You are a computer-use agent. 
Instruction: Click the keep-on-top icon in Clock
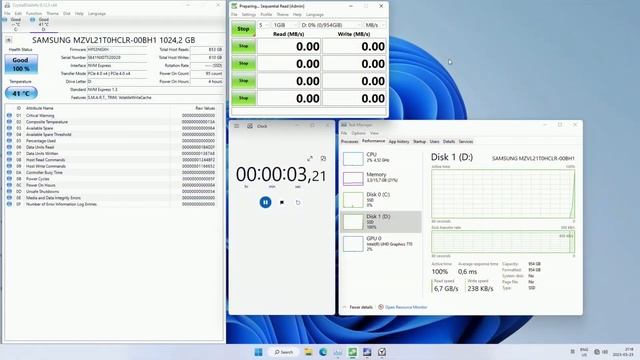click(323, 158)
